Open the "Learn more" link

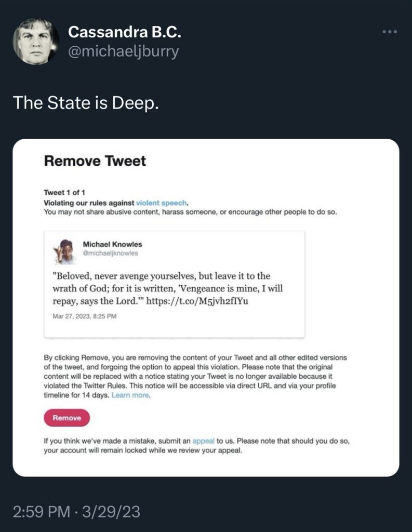(x=130, y=395)
